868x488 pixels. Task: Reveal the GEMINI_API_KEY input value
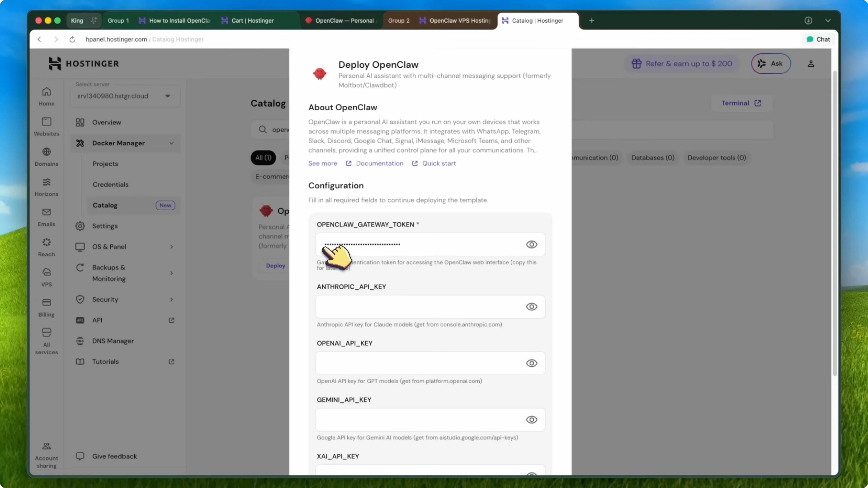[x=532, y=420]
